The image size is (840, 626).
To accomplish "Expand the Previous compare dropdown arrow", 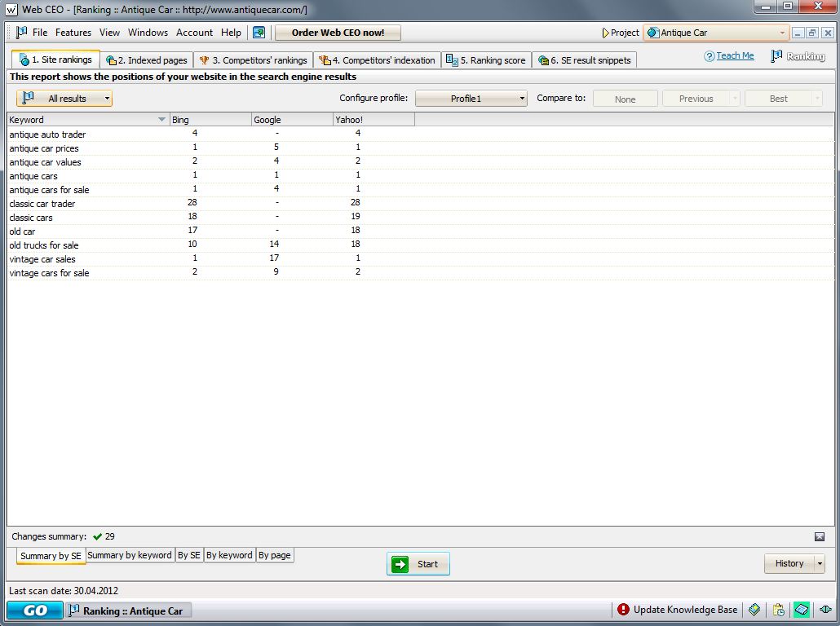I will tap(735, 99).
